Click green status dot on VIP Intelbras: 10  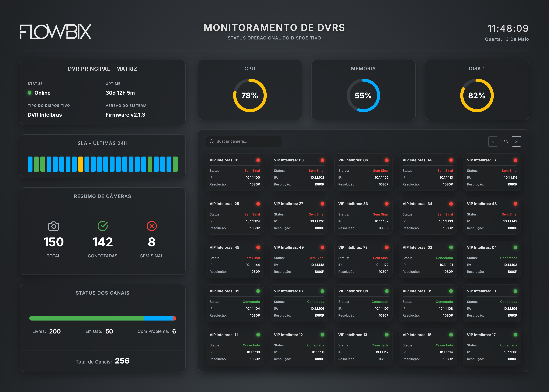[x=515, y=291]
